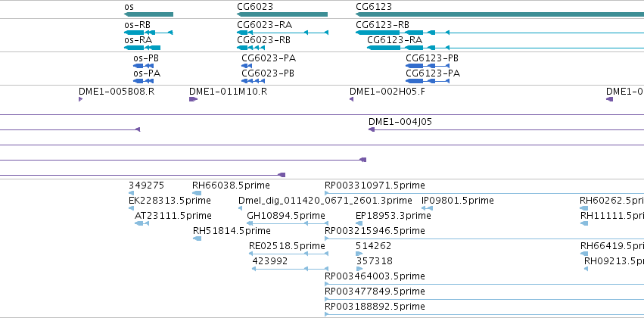Select the EP18953.3prime EST label
This screenshot has height=318, width=644.
(393, 216)
